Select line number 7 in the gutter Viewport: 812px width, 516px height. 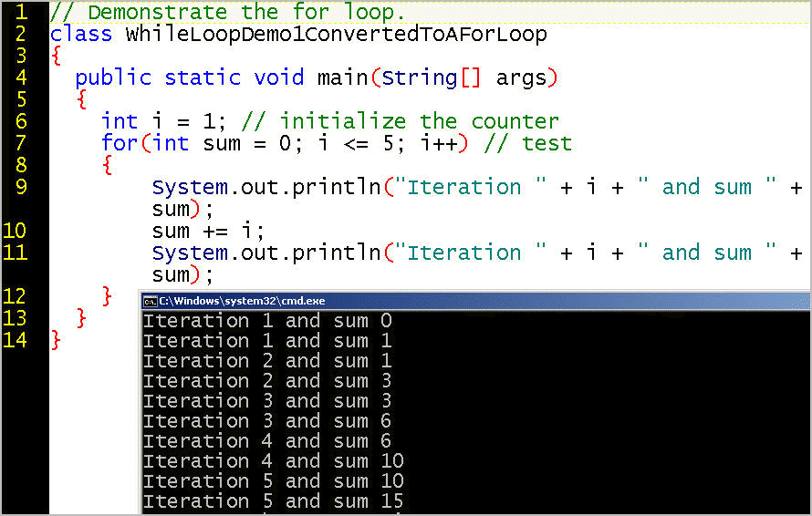pyautogui.click(x=21, y=143)
